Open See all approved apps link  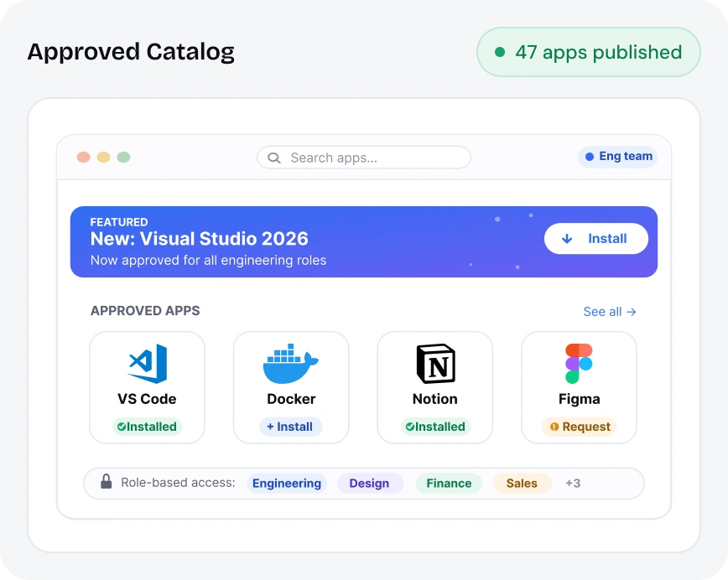pos(610,312)
